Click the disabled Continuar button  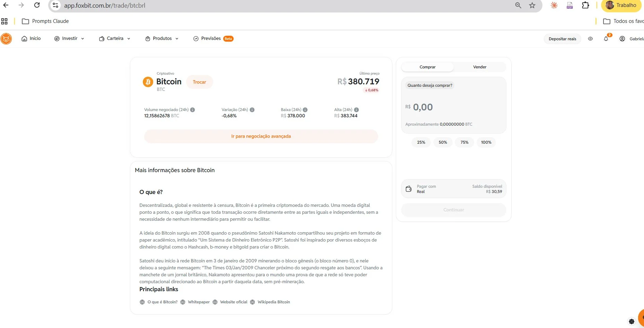coord(454,210)
